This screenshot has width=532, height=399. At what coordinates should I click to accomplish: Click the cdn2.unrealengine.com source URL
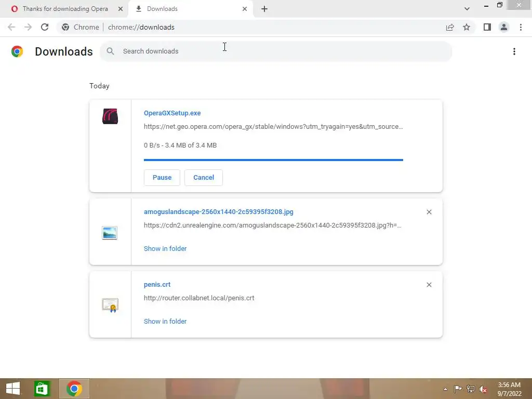[x=272, y=225]
